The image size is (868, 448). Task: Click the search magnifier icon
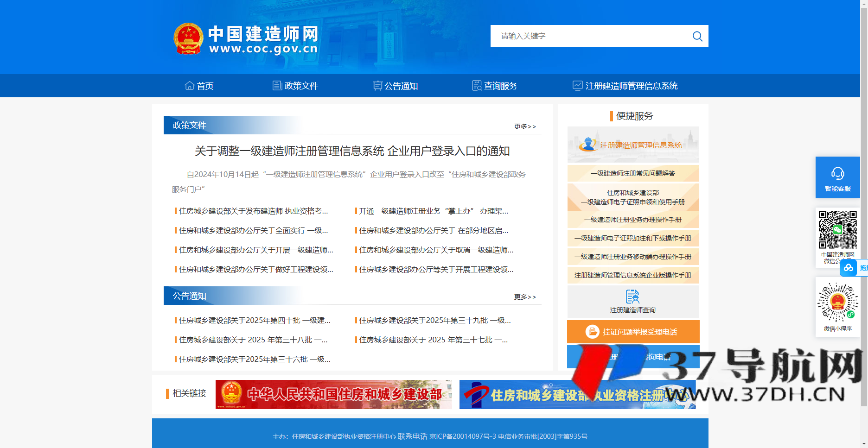[x=697, y=36]
